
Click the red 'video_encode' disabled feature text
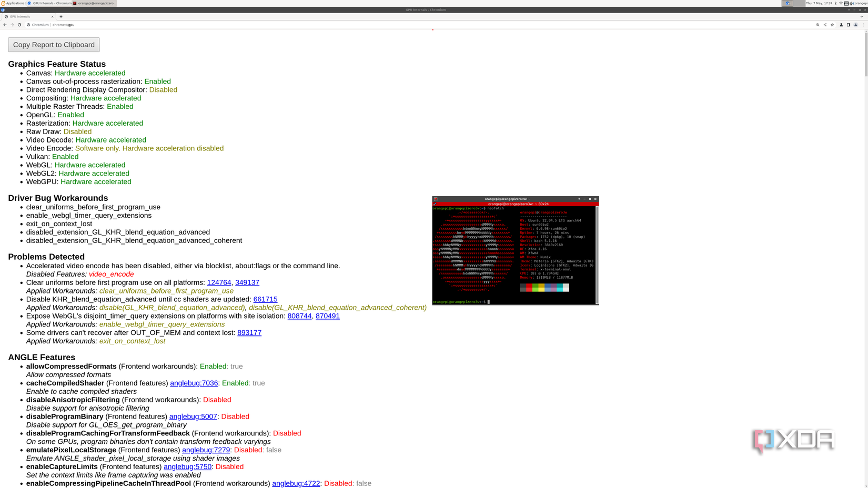click(x=111, y=274)
